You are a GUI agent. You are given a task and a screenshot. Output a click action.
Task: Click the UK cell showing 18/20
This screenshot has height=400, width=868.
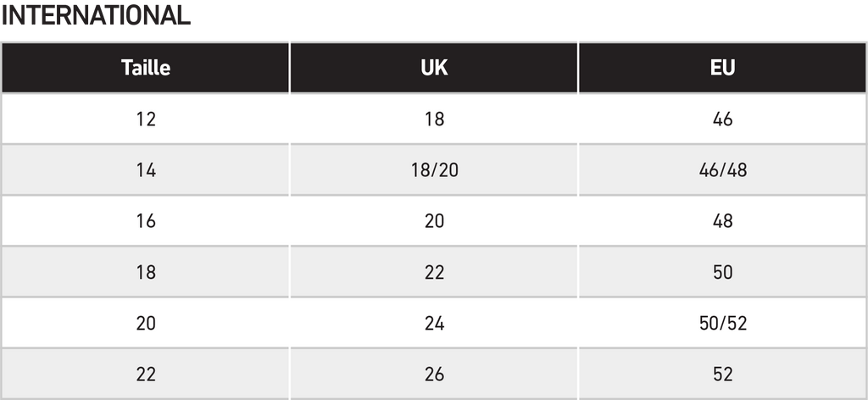pyautogui.click(x=434, y=169)
